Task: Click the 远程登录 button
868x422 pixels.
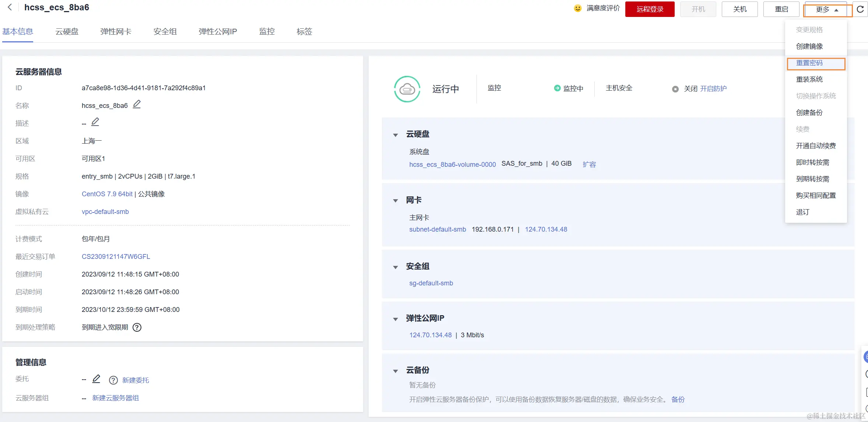Action: click(x=649, y=9)
